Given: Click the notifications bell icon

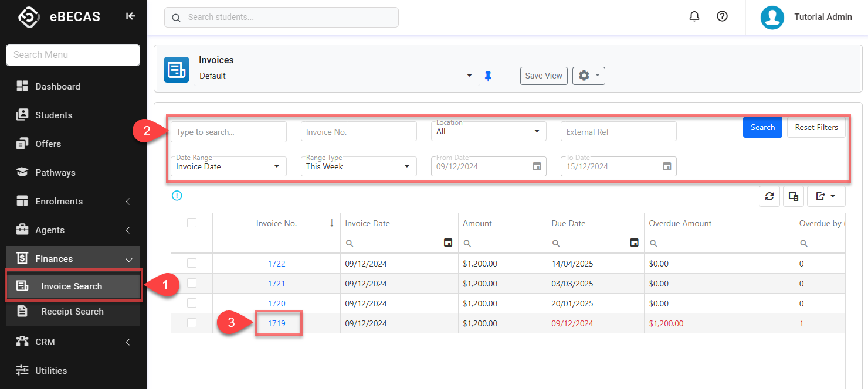Looking at the screenshot, I should (694, 16).
